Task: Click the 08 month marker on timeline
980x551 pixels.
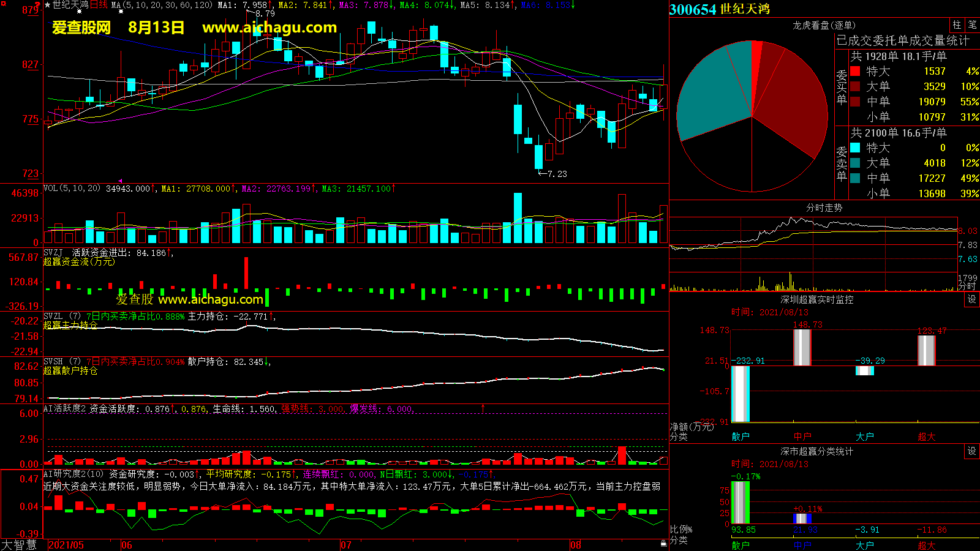Action: pyautogui.click(x=576, y=545)
